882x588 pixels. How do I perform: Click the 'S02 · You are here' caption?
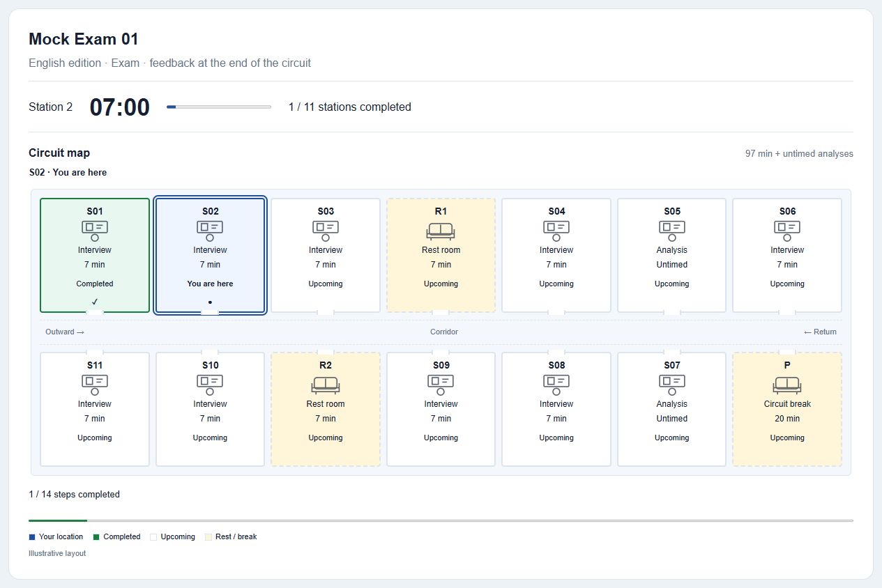point(68,172)
